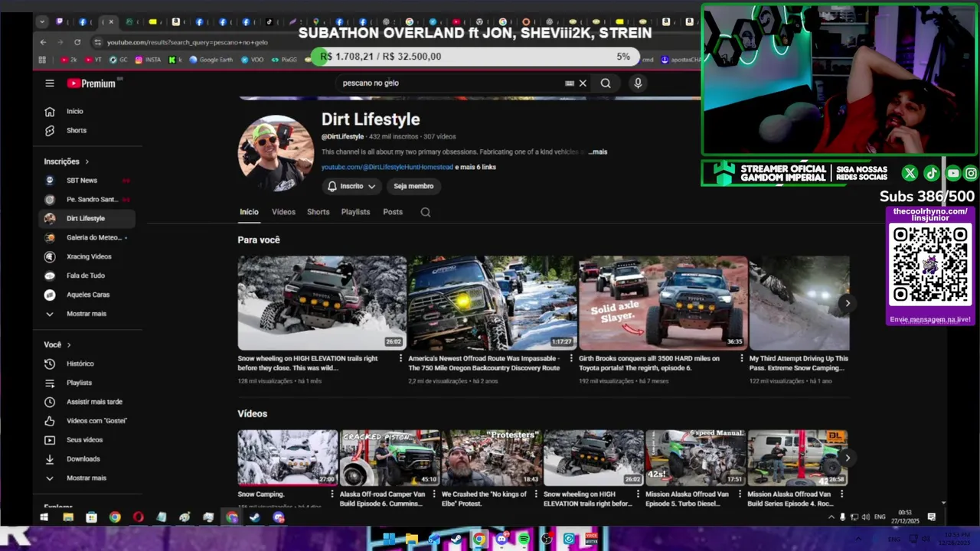Viewport: 980px width, 551px height.
Task: Switch to the Posts channel tab
Action: 393,212
